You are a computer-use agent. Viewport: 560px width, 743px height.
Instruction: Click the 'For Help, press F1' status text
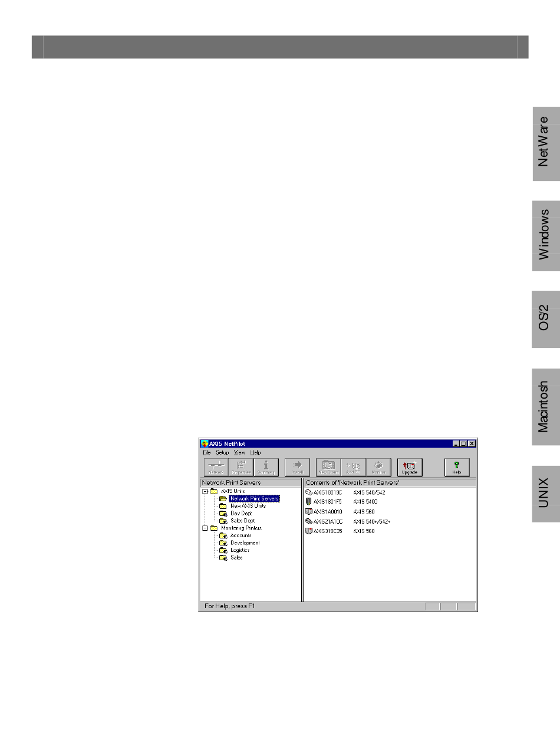tap(230, 606)
